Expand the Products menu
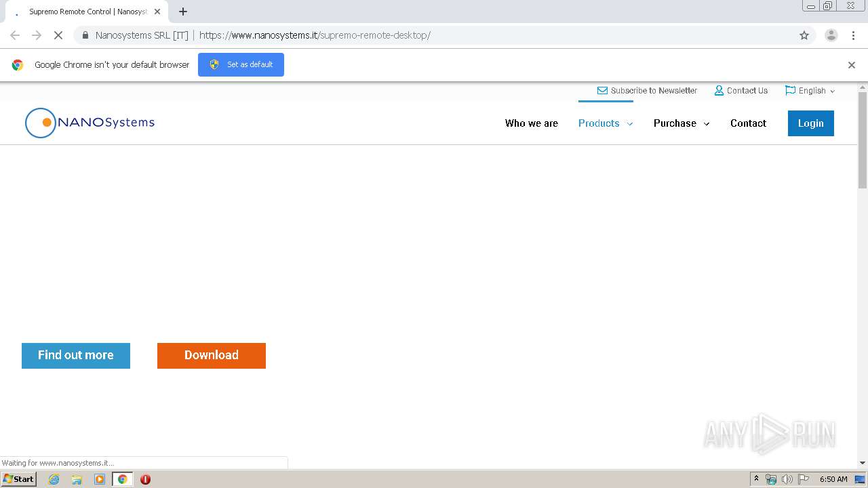868x488 pixels. pos(606,123)
